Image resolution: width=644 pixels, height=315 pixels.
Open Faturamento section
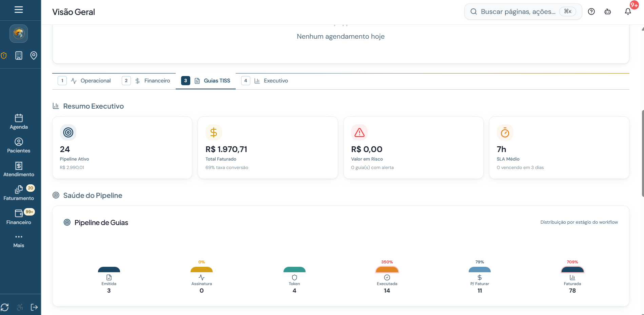[x=19, y=193]
